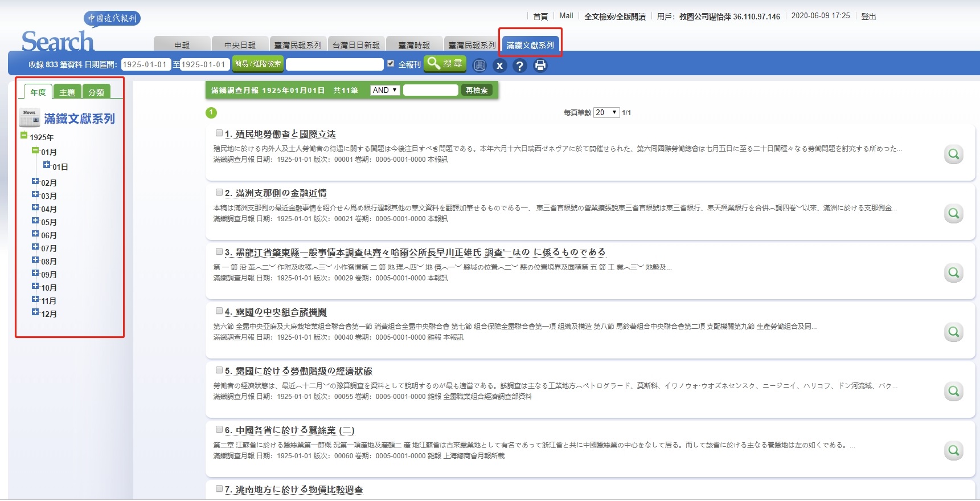Switch to the 主題 tab
980x501 pixels.
[x=67, y=92]
